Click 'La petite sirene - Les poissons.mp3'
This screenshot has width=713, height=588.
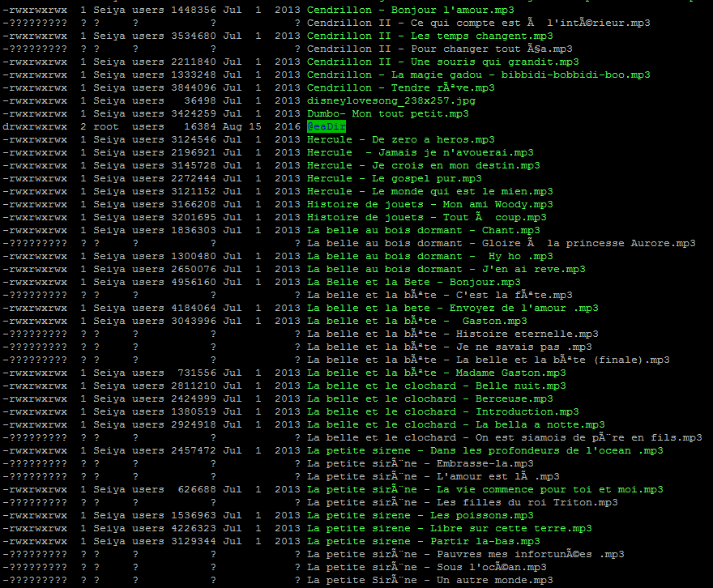(421, 516)
